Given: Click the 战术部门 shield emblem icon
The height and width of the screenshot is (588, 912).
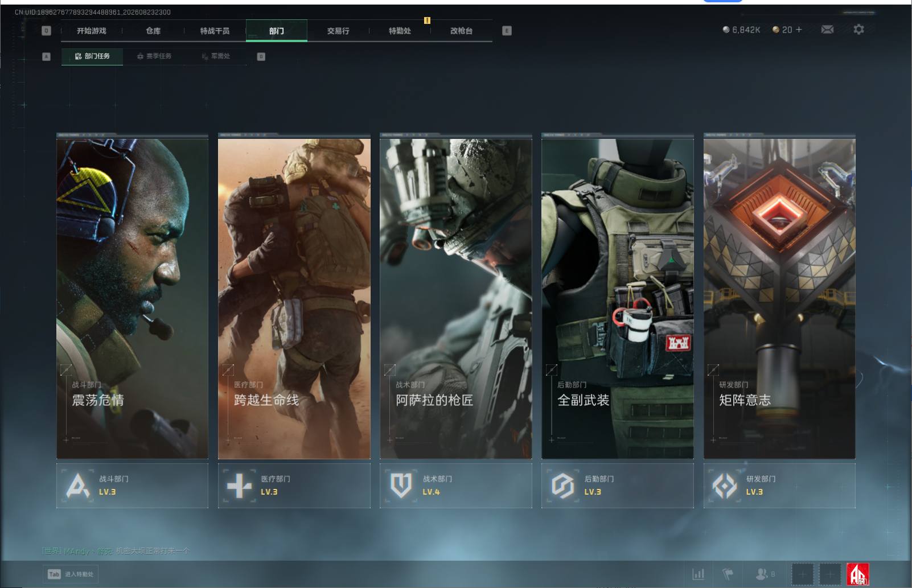Looking at the screenshot, I should click(401, 486).
